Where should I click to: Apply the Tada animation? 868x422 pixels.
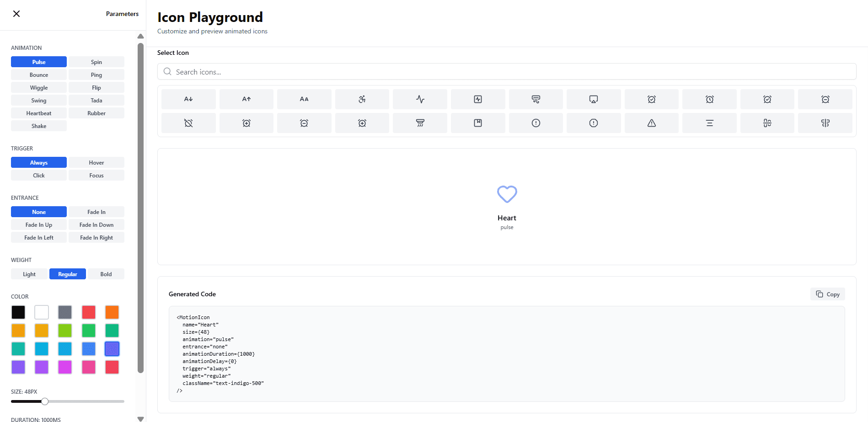[x=96, y=100]
